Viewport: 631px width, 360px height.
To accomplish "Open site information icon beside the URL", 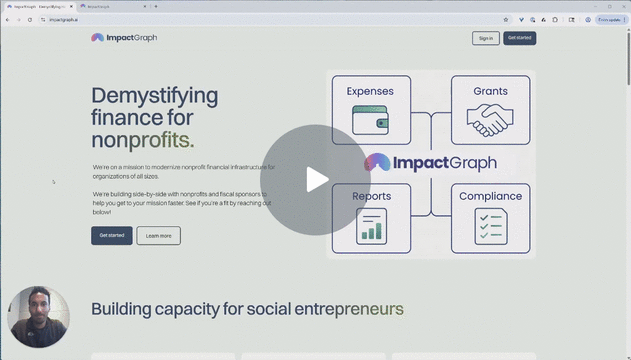I will point(43,20).
